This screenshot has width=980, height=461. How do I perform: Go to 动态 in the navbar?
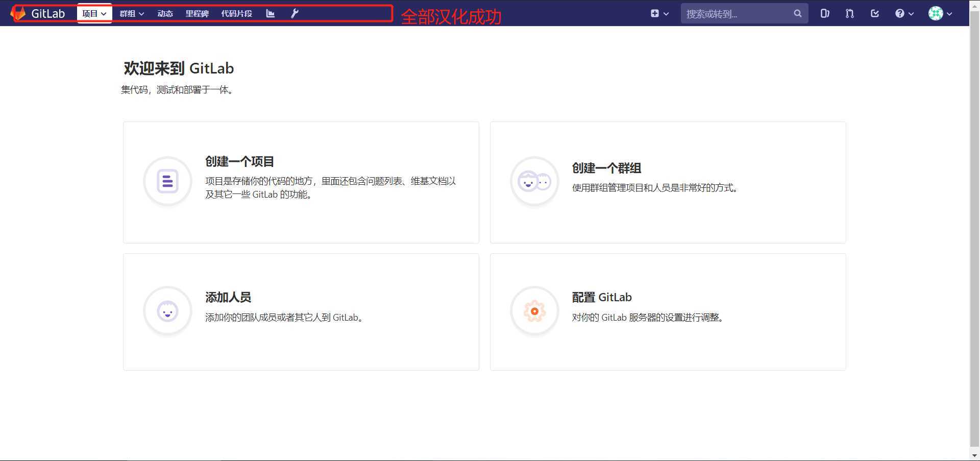165,14
